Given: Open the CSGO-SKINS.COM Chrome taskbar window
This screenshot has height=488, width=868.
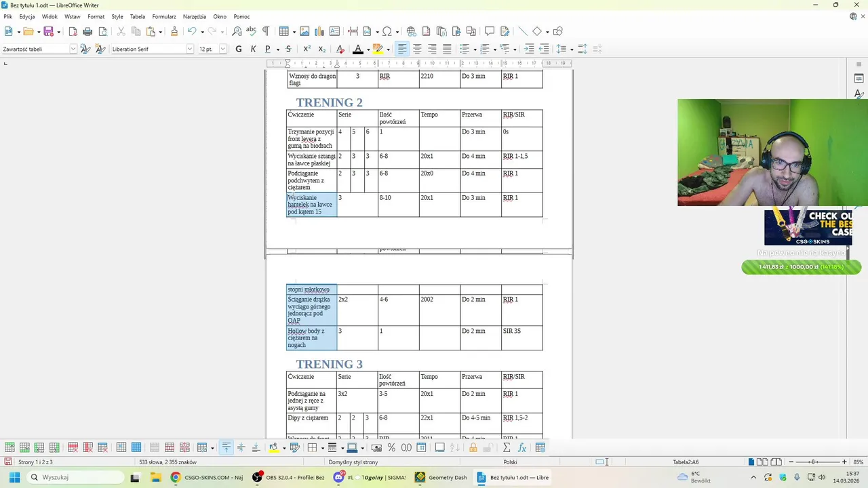Looking at the screenshot, I should pos(207,477).
